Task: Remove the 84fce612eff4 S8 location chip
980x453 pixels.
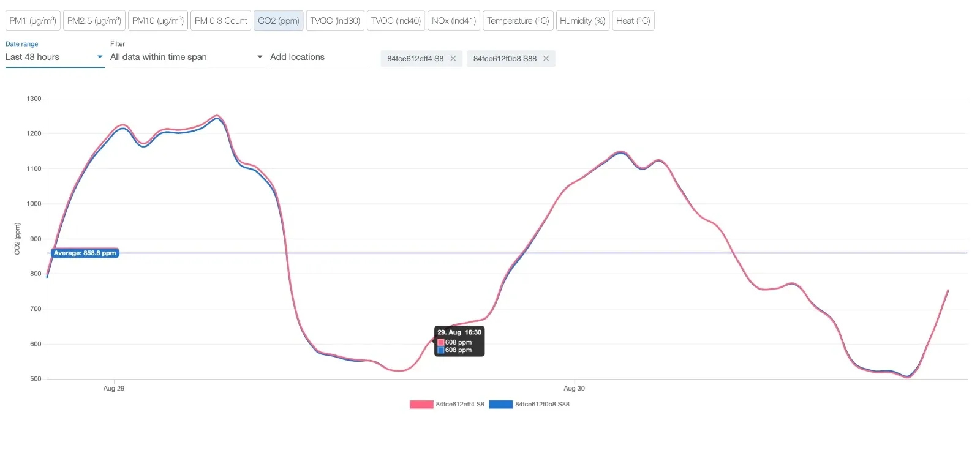Action: pyautogui.click(x=453, y=59)
